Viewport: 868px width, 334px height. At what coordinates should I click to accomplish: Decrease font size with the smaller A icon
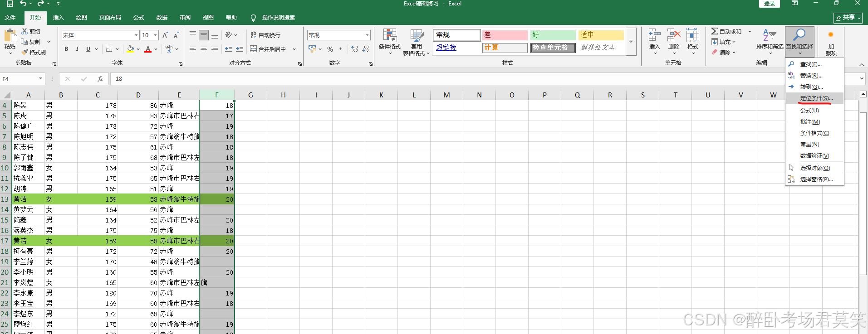pyautogui.click(x=176, y=35)
